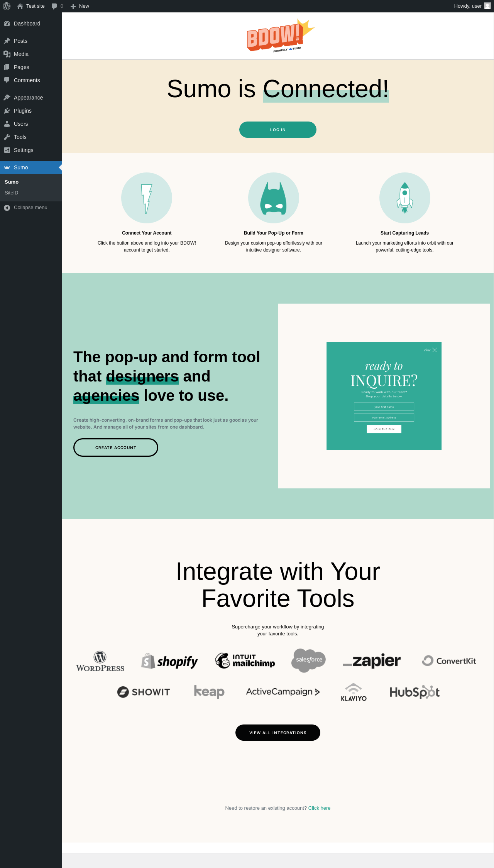This screenshot has width=494, height=868.
Task: Click the Sumo crown icon
Action: point(7,167)
